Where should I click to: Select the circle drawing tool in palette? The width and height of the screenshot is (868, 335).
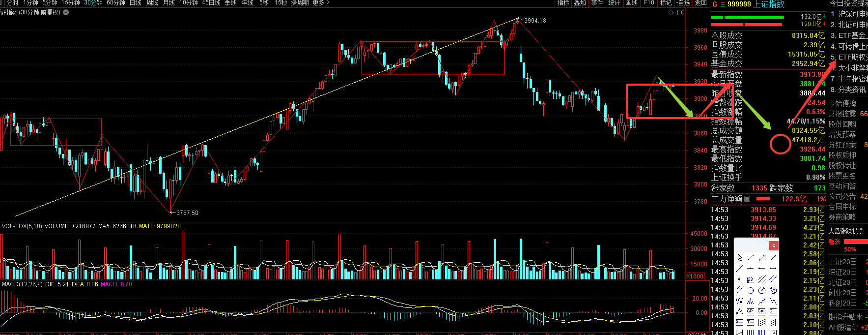[x=762, y=290]
